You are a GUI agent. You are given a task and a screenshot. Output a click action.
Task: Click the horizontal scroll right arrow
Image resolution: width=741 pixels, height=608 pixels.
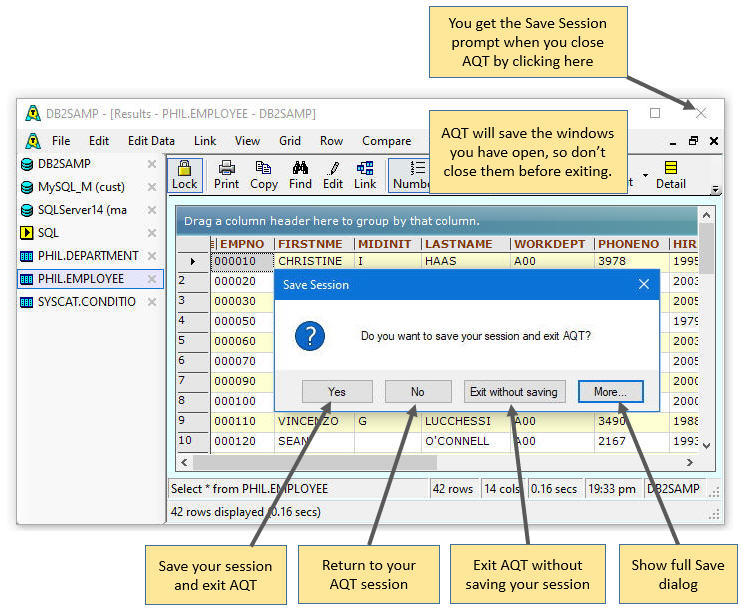[690, 462]
